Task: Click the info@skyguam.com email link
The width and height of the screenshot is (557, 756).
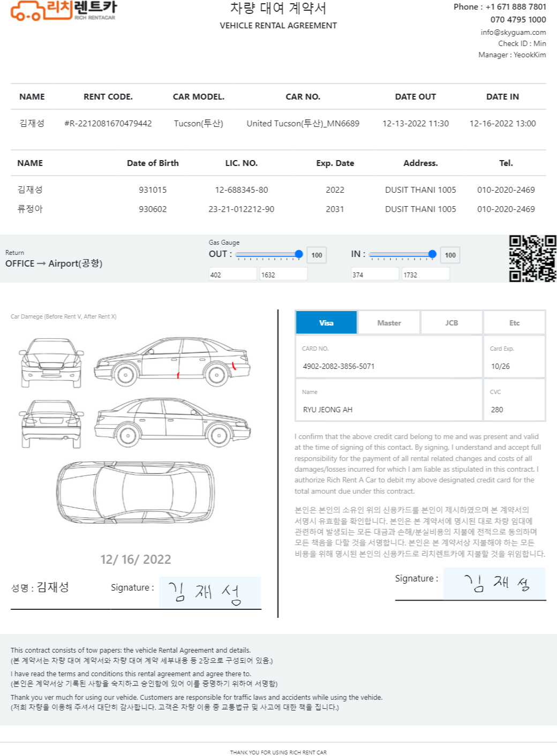Action: tap(513, 32)
